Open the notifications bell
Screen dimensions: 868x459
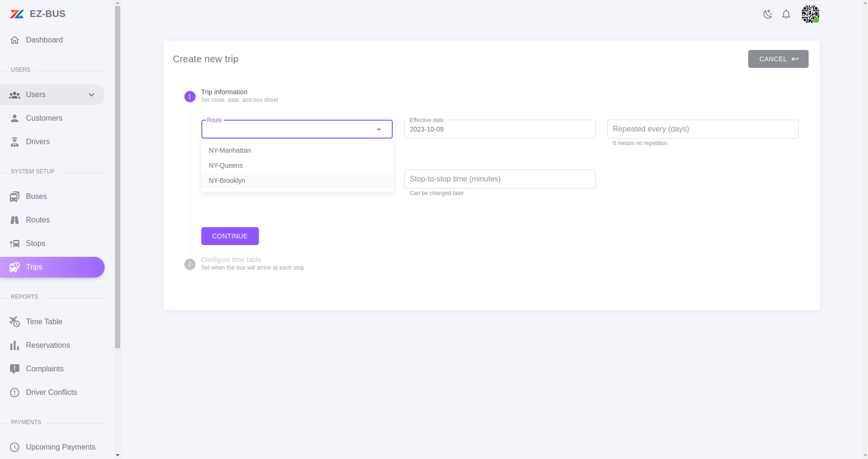tap(786, 14)
